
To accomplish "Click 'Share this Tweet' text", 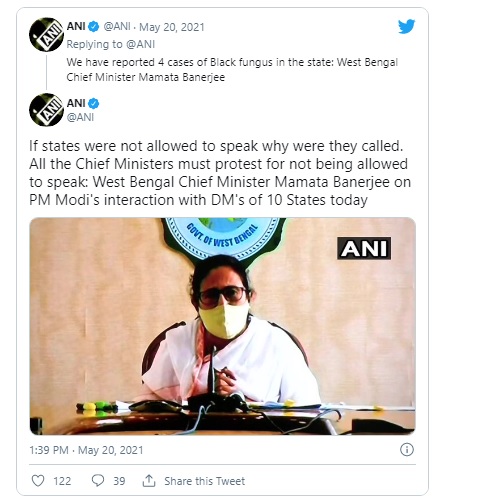I will coord(204,481).
